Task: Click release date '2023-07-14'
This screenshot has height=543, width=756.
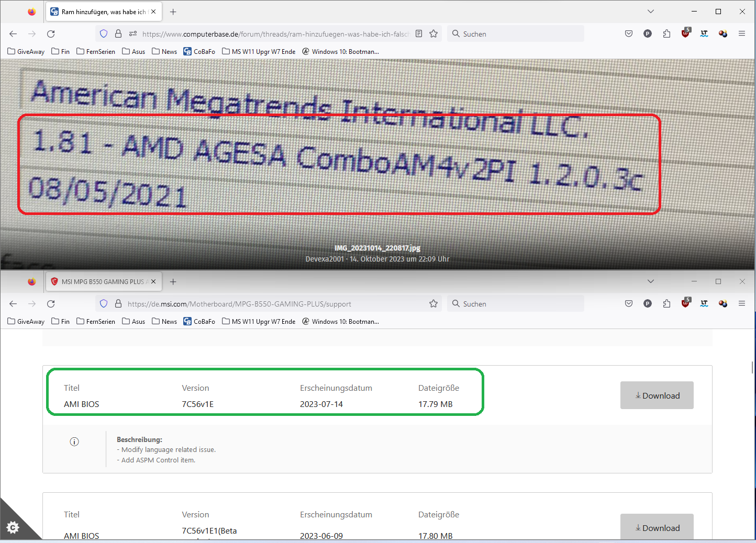Action: pyautogui.click(x=321, y=404)
